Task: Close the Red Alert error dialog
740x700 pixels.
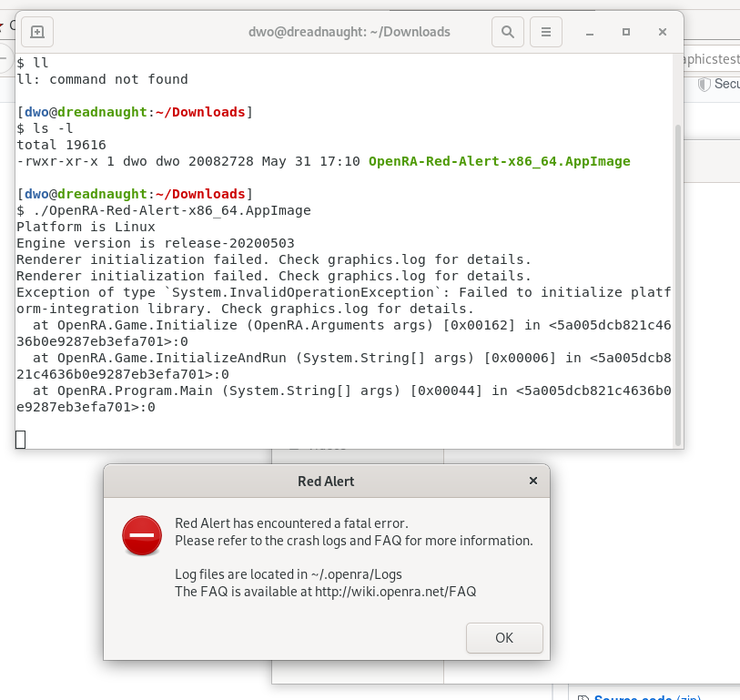Action: (x=533, y=481)
